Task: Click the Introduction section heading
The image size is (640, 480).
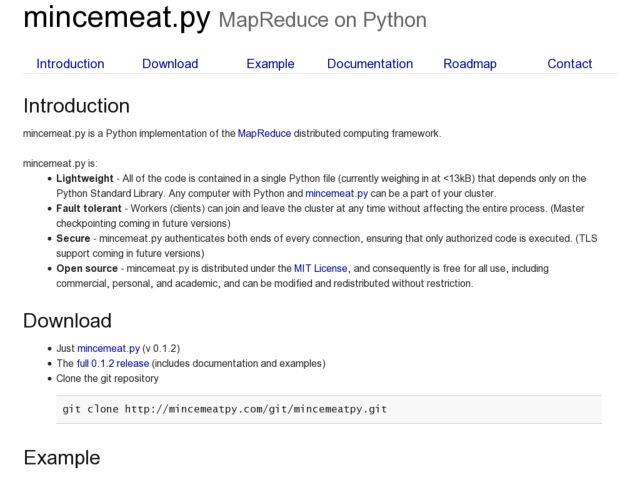Action: (x=76, y=106)
